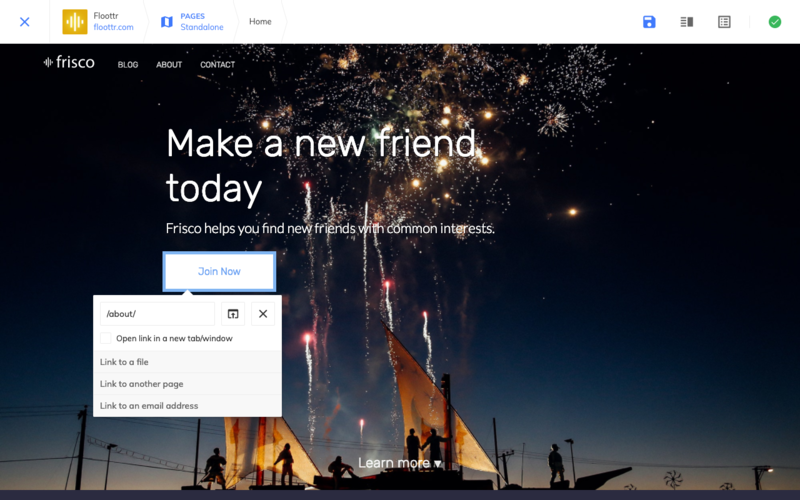Expand Learn more arrow at page bottom
Image resolution: width=800 pixels, height=500 pixels.
(x=400, y=463)
